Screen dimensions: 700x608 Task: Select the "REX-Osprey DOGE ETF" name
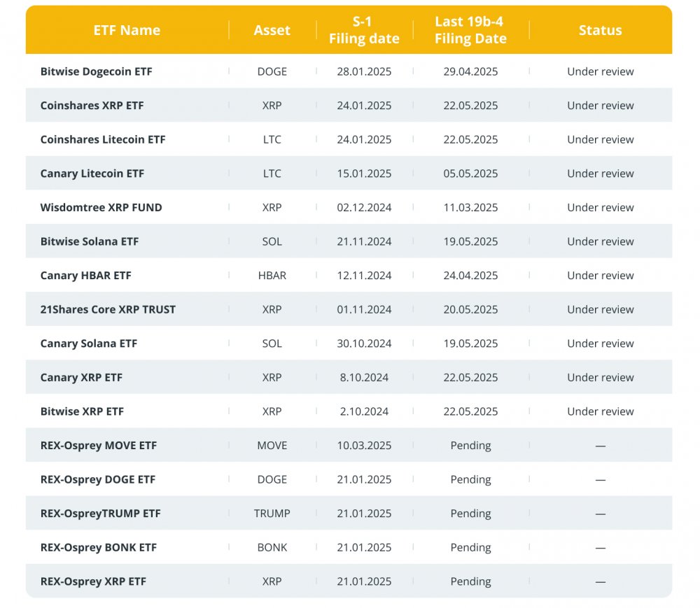point(98,479)
